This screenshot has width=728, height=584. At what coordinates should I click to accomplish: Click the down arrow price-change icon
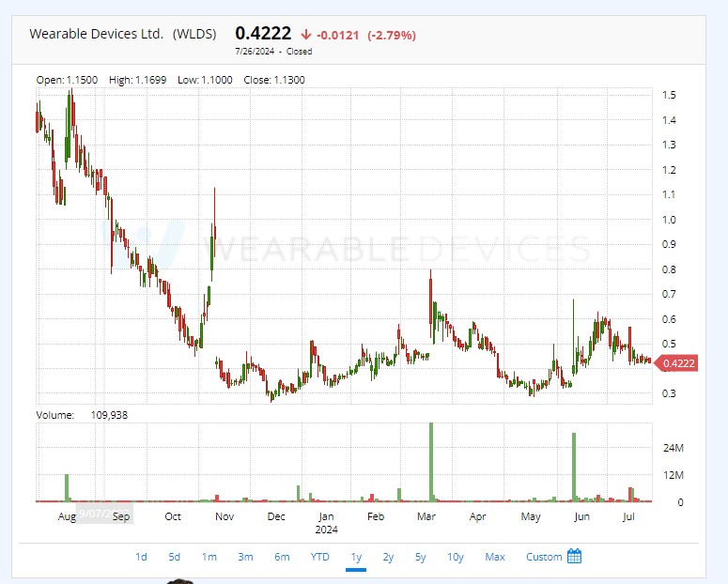coord(306,35)
